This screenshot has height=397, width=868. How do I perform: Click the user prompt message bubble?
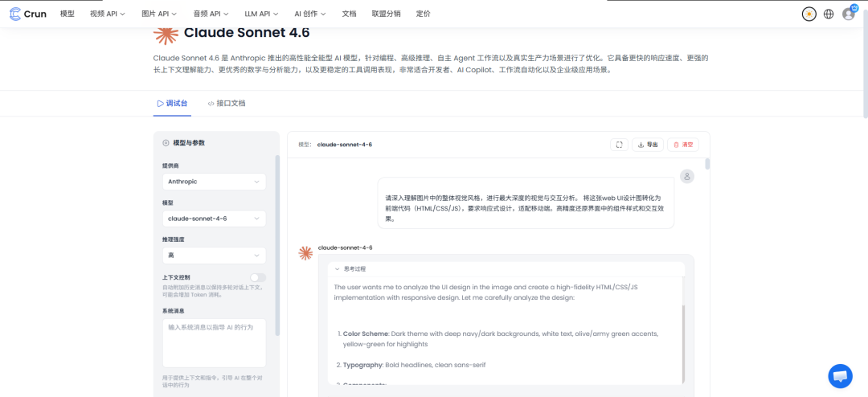coord(526,203)
